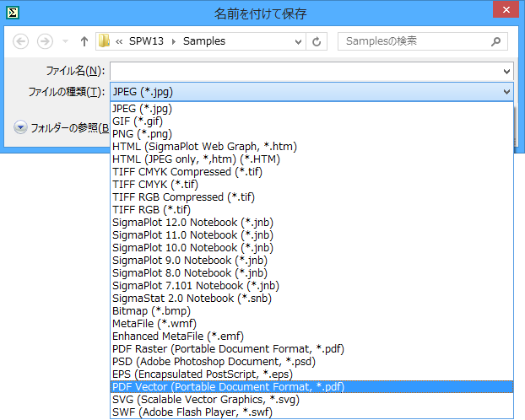Select PSD Adobe Photoshop Document format
525x420 pixels.
(x=311, y=362)
